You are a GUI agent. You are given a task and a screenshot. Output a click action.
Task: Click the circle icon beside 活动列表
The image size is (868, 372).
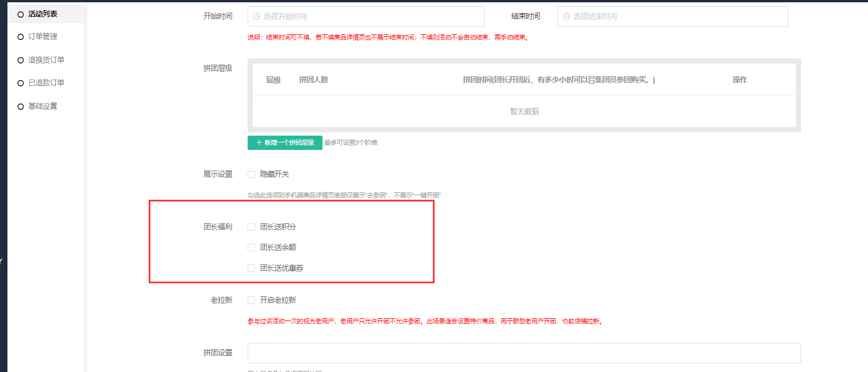[x=21, y=14]
